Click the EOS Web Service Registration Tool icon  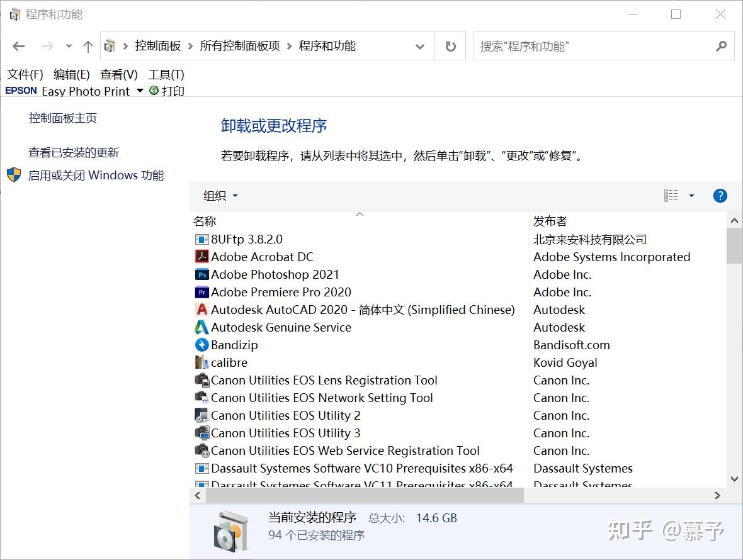coord(202,451)
